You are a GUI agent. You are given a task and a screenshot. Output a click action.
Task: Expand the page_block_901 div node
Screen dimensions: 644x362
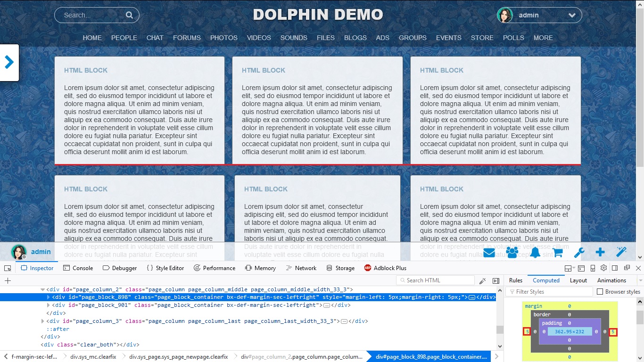click(49, 305)
